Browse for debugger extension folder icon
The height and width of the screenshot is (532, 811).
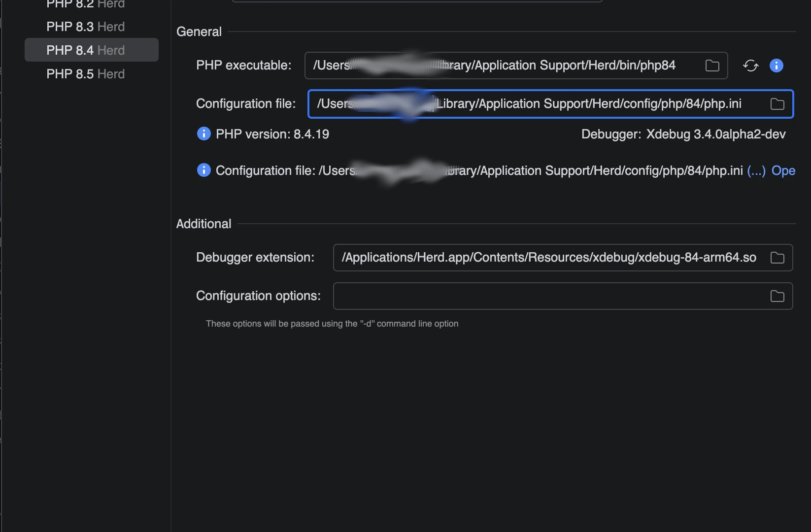777,258
